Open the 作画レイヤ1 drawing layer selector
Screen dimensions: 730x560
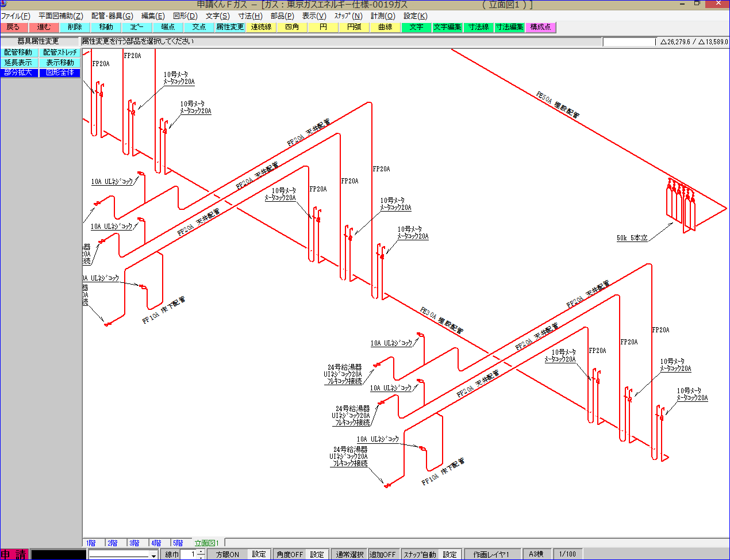click(x=491, y=554)
